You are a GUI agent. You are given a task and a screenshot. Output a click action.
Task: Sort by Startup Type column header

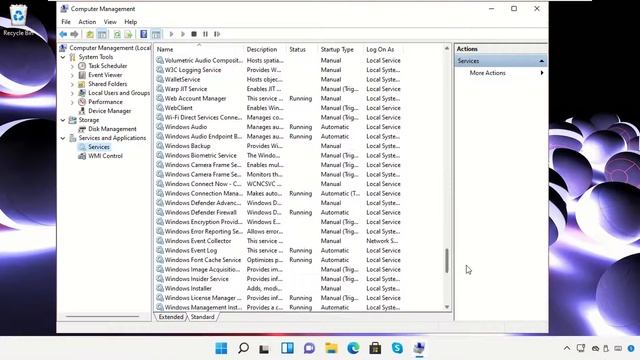(x=340, y=49)
